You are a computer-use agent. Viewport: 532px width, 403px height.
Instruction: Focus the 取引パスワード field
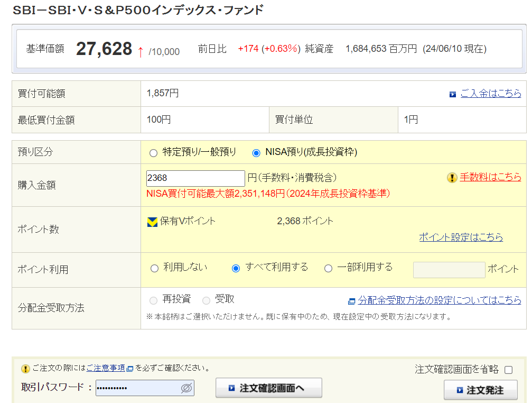tap(137, 388)
